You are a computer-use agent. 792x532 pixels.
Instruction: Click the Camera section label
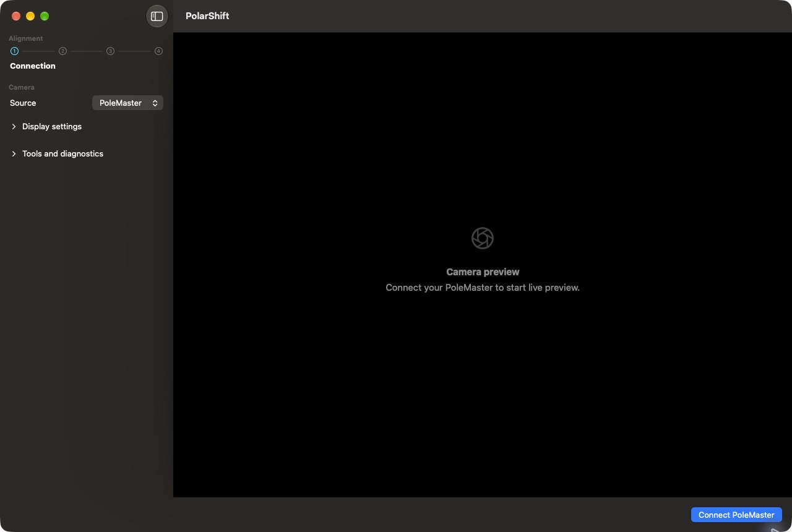pos(22,87)
